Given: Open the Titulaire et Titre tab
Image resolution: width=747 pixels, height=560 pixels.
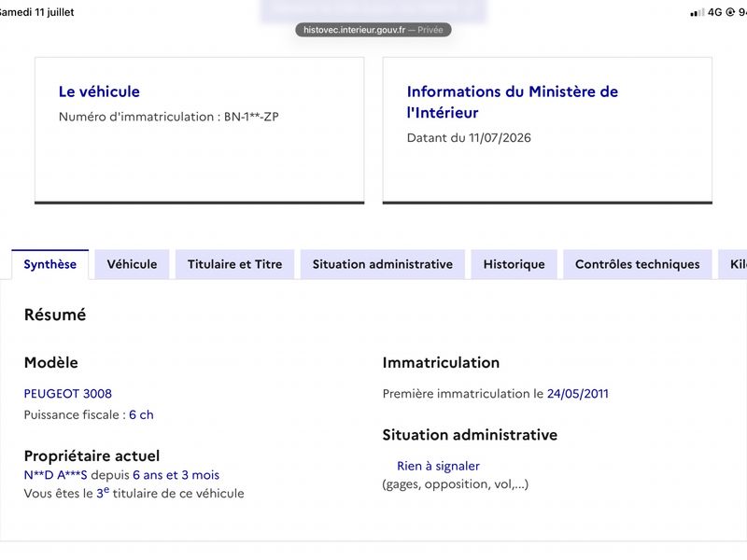Looking at the screenshot, I should [235, 264].
